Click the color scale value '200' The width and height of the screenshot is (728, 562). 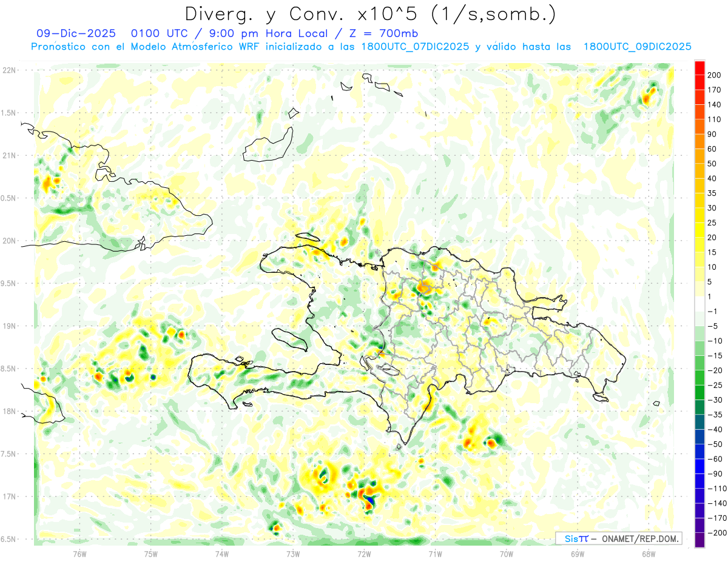pyautogui.click(x=714, y=75)
